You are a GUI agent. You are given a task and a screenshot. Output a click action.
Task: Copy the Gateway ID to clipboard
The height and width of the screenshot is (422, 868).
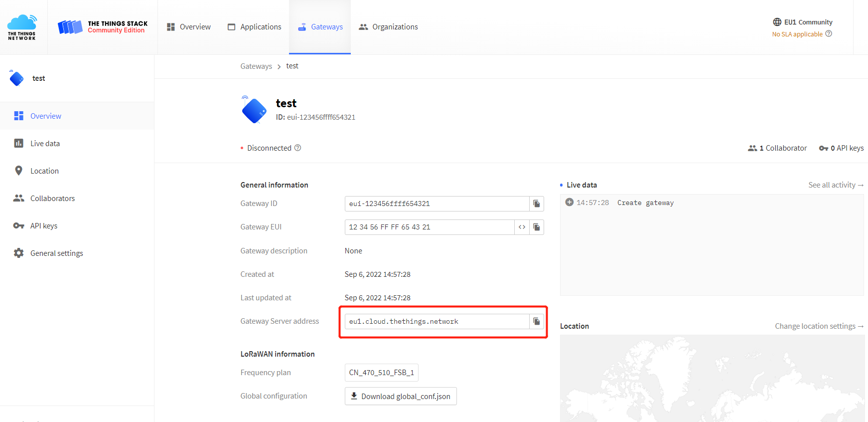pos(536,204)
